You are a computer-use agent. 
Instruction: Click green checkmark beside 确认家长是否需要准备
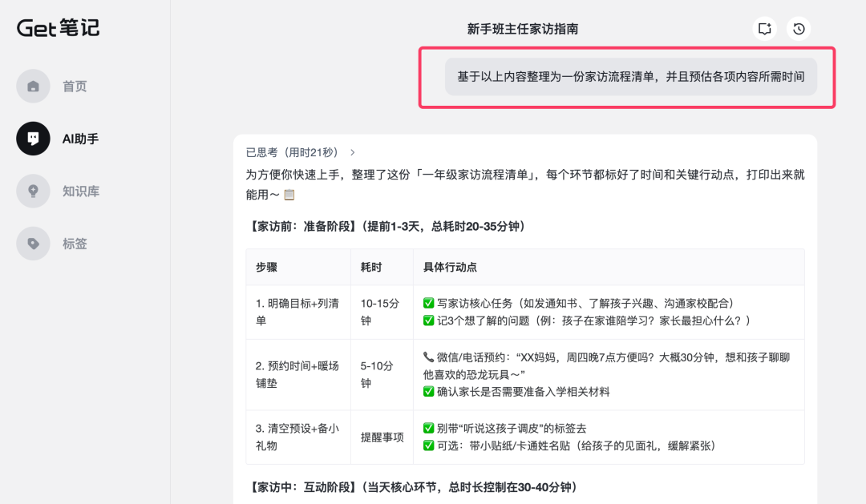428,392
